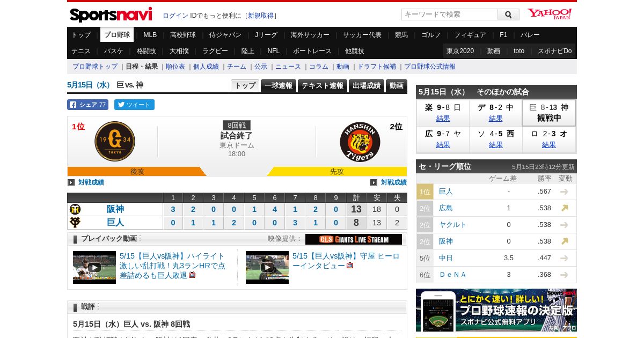This screenshot has height=338, width=644.
Task: Share on Facebook with the シェア button
Action: coord(87,105)
